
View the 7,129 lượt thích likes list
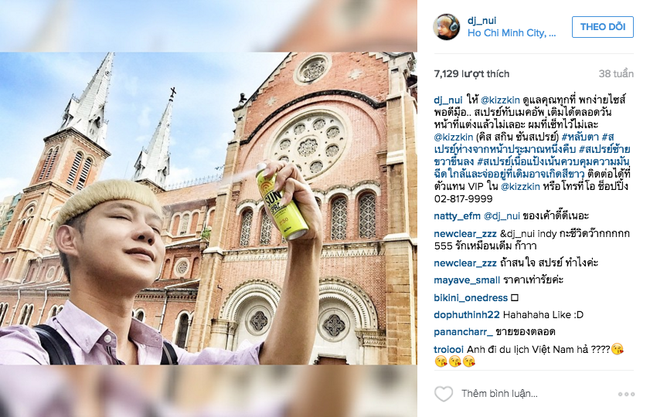471,74
